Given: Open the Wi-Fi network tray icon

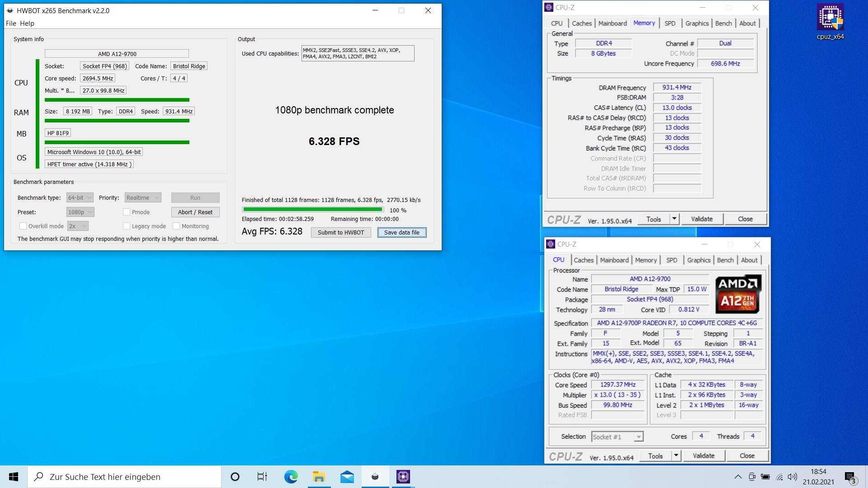Looking at the screenshot, I should pos(779,477).
